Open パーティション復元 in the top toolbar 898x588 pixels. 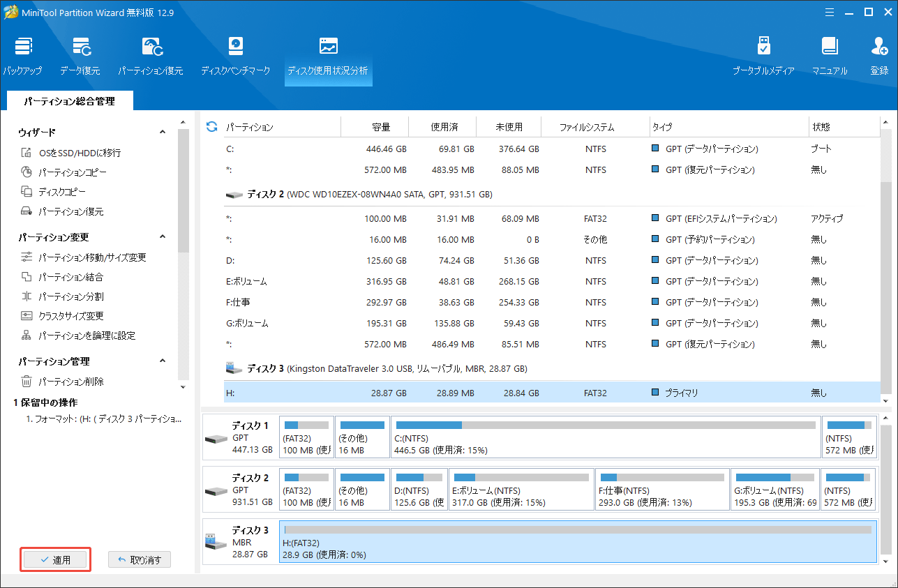tap(150, 57)
